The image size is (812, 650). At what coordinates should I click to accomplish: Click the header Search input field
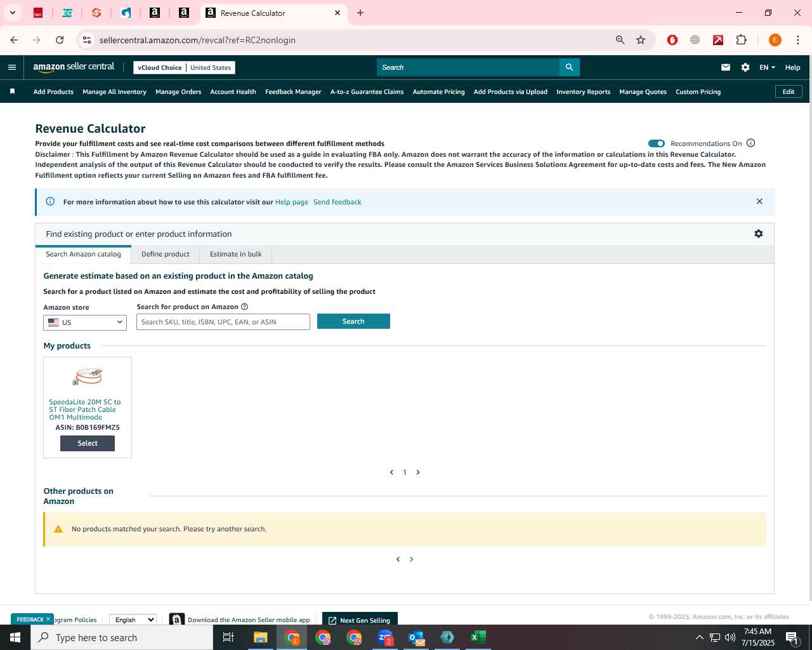(468, 67)
